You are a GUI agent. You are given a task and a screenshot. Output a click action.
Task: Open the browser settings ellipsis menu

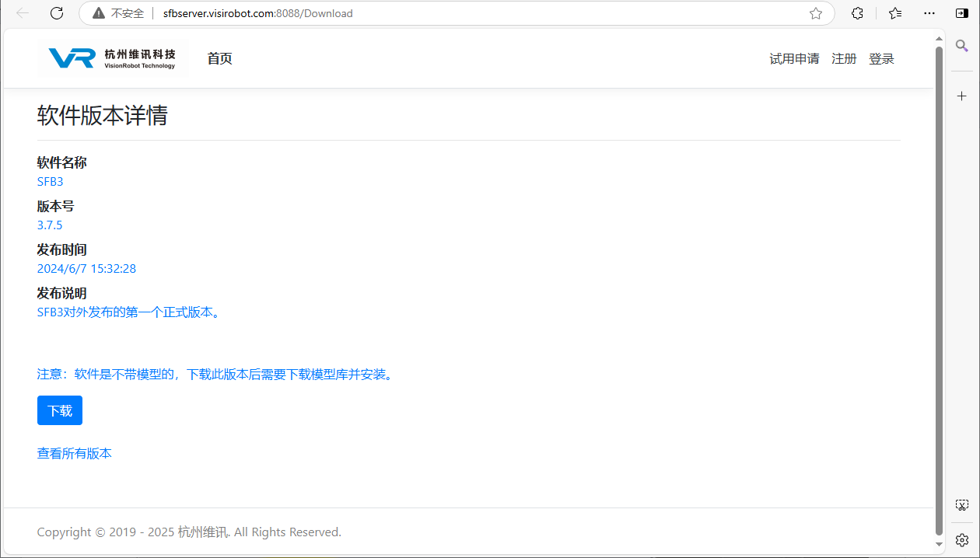(929, 13)
